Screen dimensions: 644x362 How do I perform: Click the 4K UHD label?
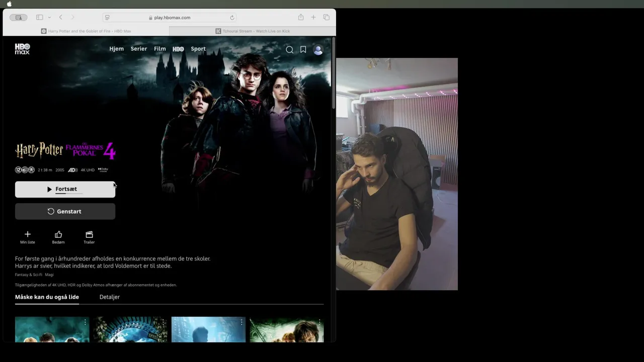coord(88,170)
